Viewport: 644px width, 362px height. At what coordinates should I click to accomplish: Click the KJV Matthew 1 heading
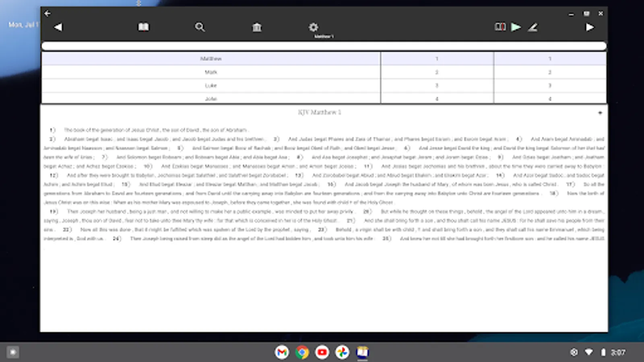pos(320,112)
